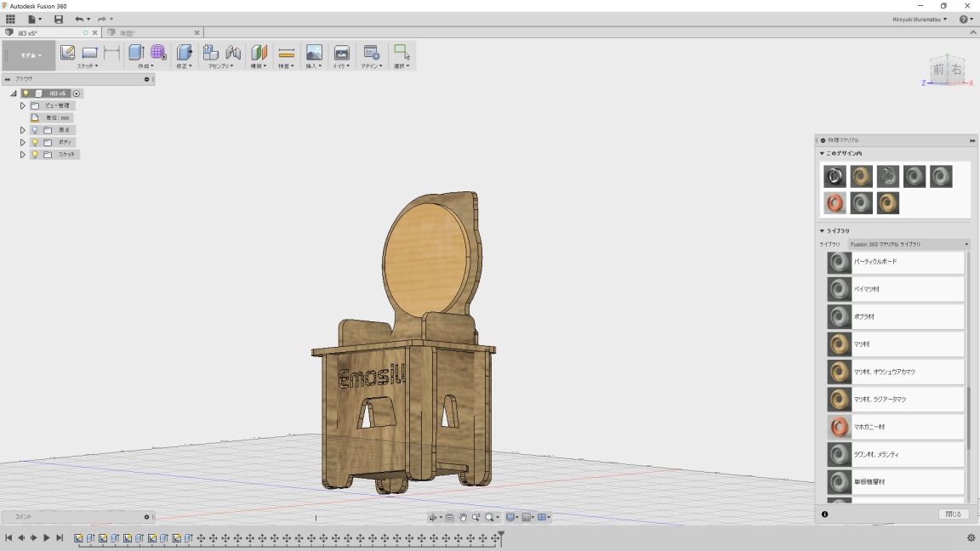Click the Zoom window icon
The width and height of the screenshot is (980, 551).
476,517
